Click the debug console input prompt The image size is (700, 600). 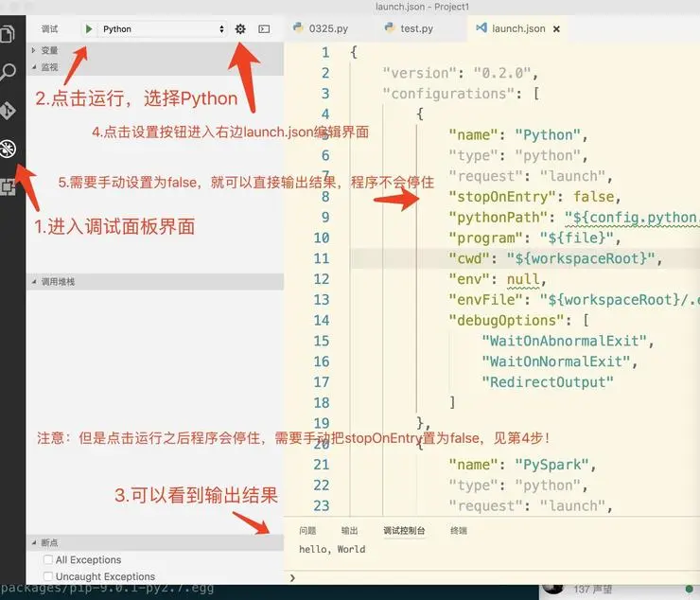(491, 578)
